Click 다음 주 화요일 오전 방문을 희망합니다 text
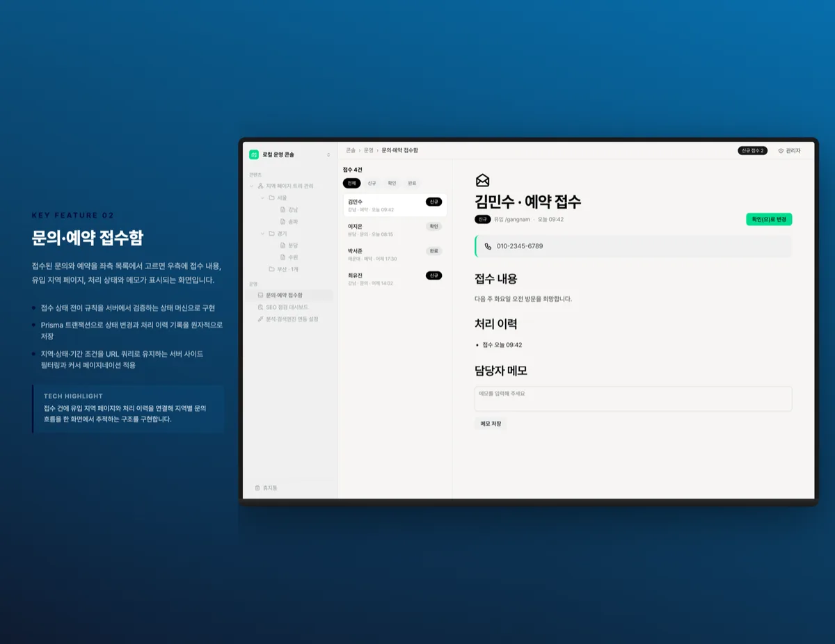 [x=523, y=299]
